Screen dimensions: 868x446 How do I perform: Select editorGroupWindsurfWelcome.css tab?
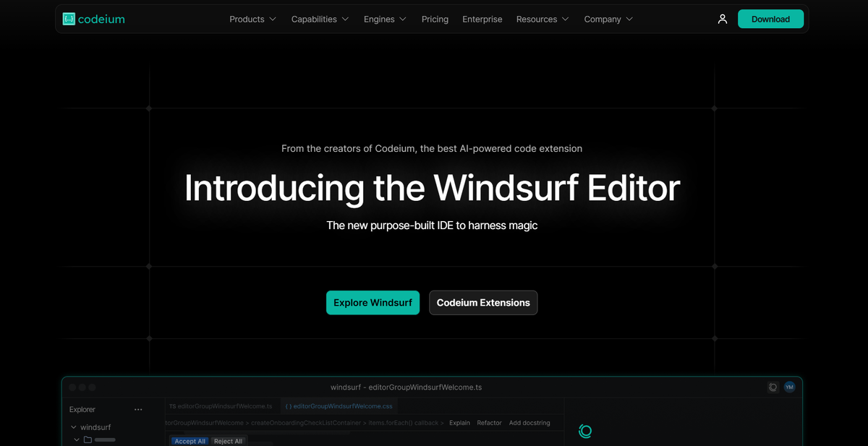[339, 406]
